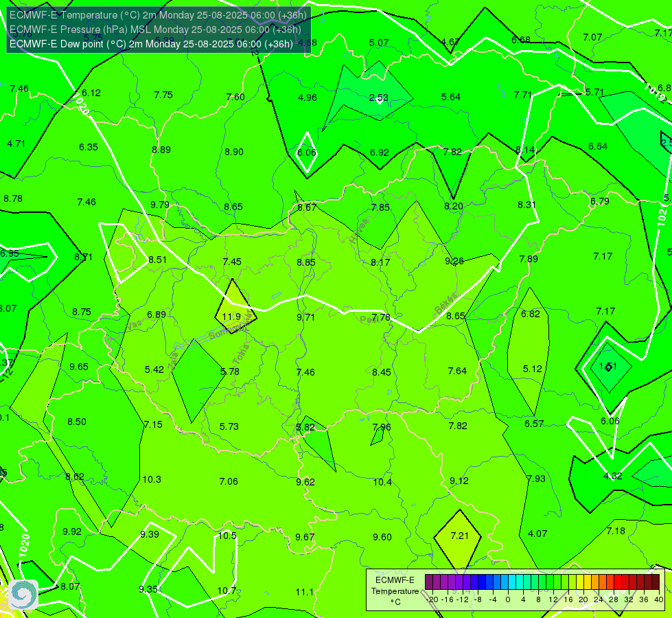The width and height of the screenshot is (672, 618).
Task: Click the 7.18 grid value
Action: 616,531
